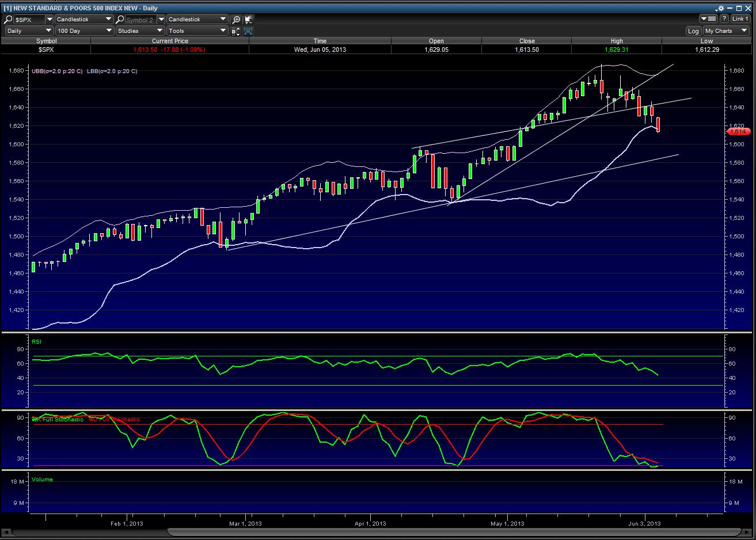
Task: Click the crosshair cursor tool icon
Action: tap(249, 20)
